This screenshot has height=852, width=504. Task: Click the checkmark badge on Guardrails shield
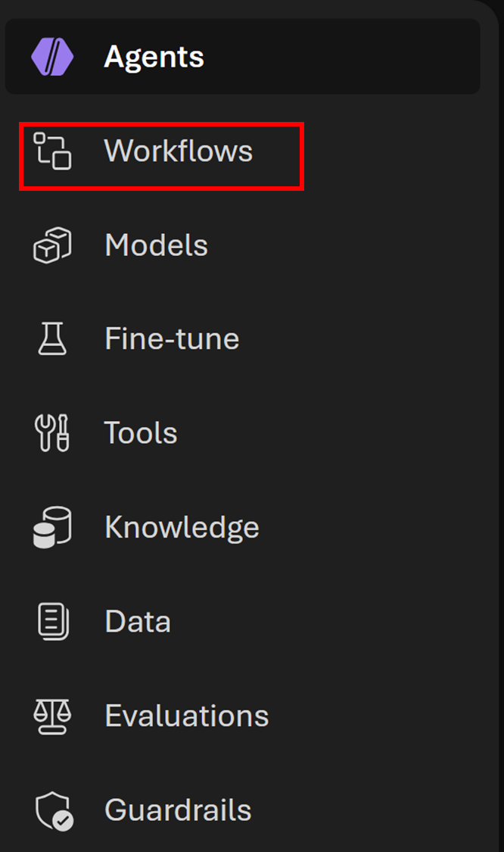[x=63, y=822]
